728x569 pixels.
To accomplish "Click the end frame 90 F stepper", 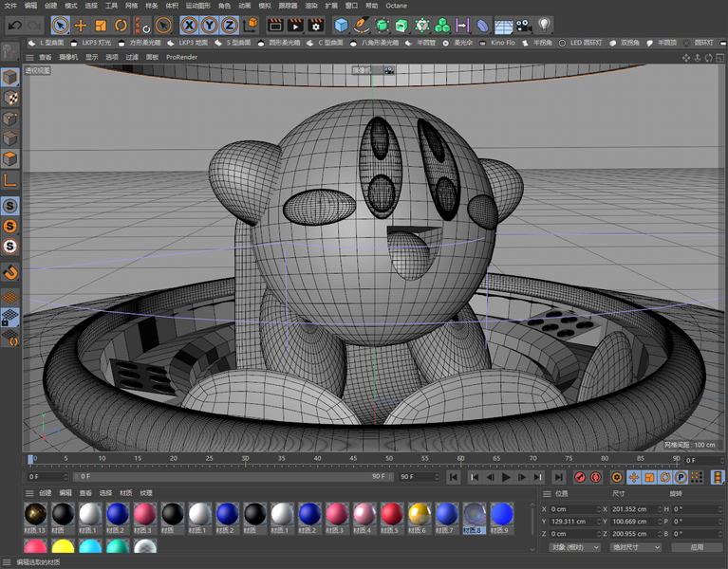I will 437,477.
